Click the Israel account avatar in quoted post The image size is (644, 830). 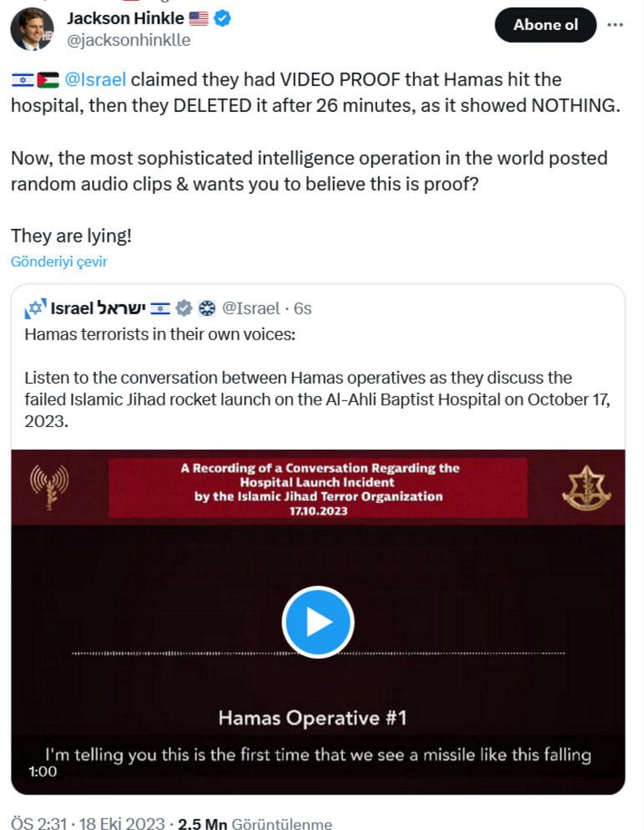[x=34, y=308]
